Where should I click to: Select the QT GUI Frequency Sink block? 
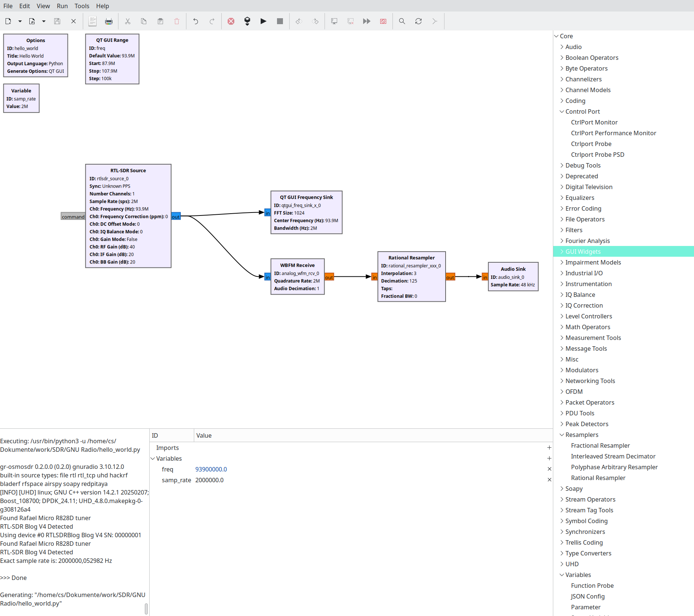(306, 212)
